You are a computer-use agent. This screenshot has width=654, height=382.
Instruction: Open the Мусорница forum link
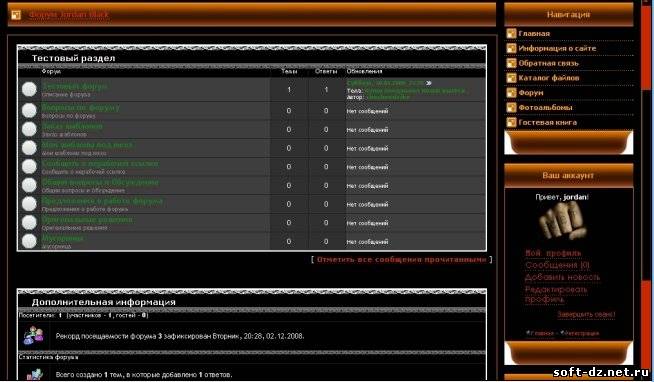click(63, 238)
